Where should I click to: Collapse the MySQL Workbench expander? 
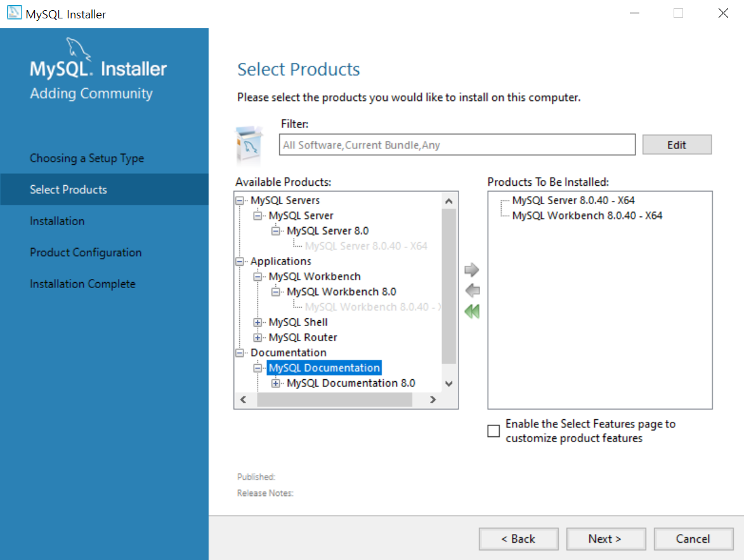(x=258, y=277)
